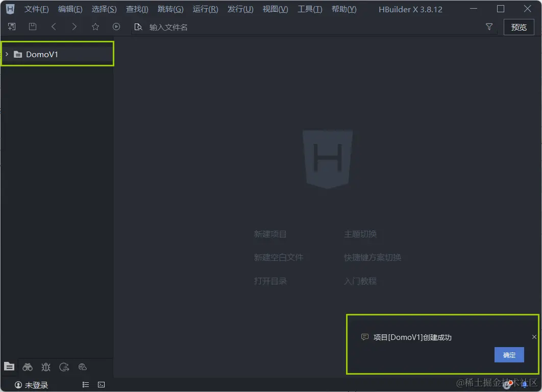Click the 预览 preview button

point(519,28)
